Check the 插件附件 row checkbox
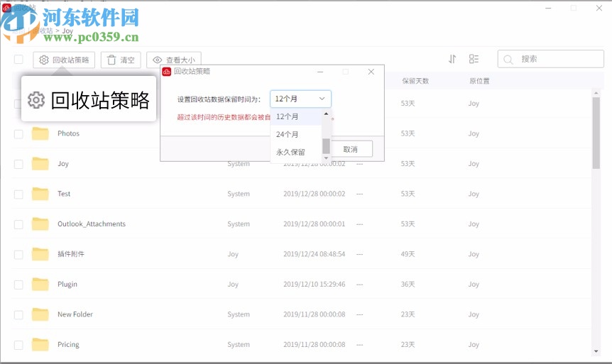 click(x=18, y=254)
